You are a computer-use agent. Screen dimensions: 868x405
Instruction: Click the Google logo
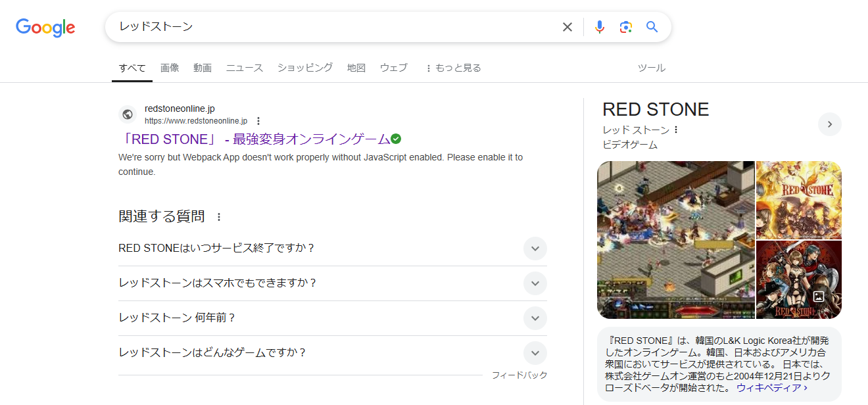point(45,28)
